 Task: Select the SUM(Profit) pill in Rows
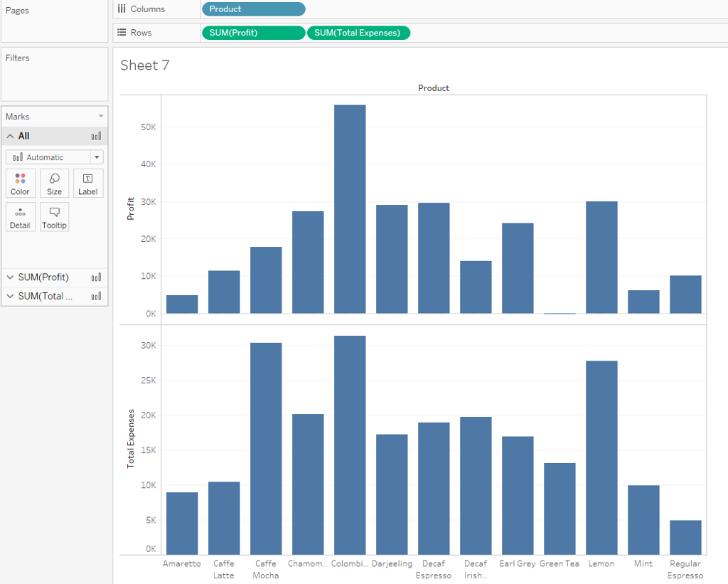point(254,33)
